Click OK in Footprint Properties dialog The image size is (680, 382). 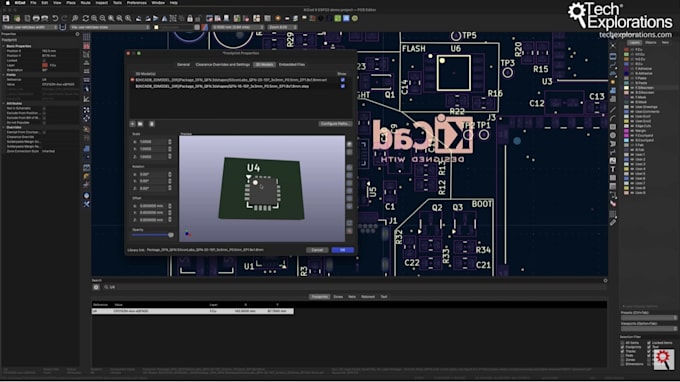pyautogui.click(x=343, y=250)
